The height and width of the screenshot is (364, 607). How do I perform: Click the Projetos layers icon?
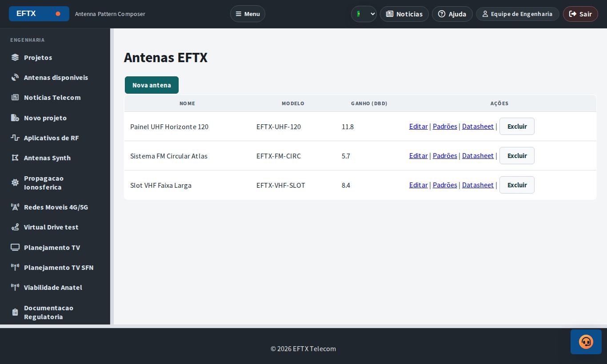click(x=15, y=57)
